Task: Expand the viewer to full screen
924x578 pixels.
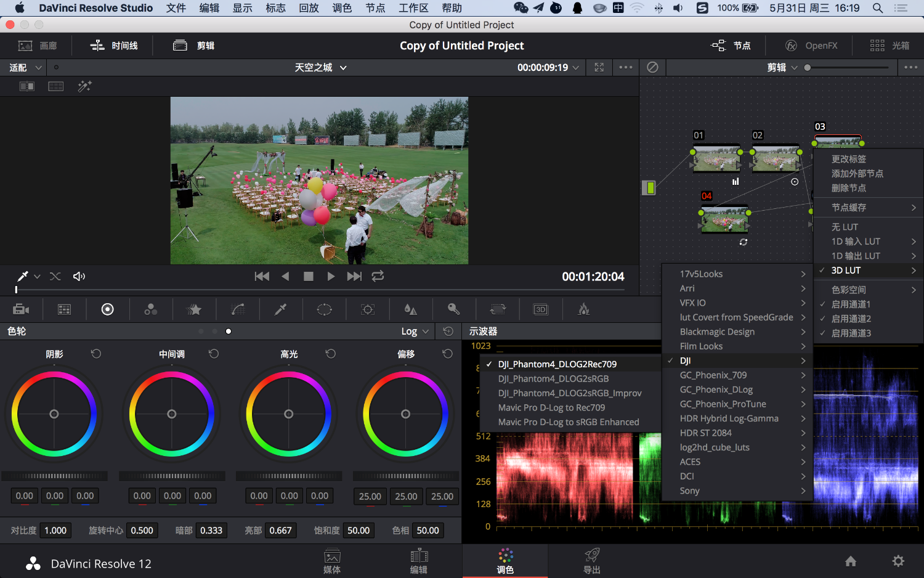Action: click(599, 67)
